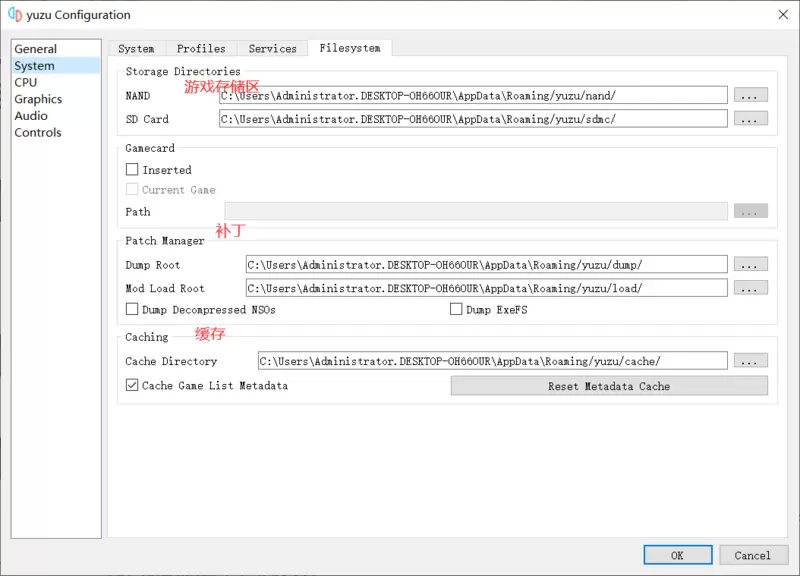Browse for Cache Directory folder

click(751, 361)
